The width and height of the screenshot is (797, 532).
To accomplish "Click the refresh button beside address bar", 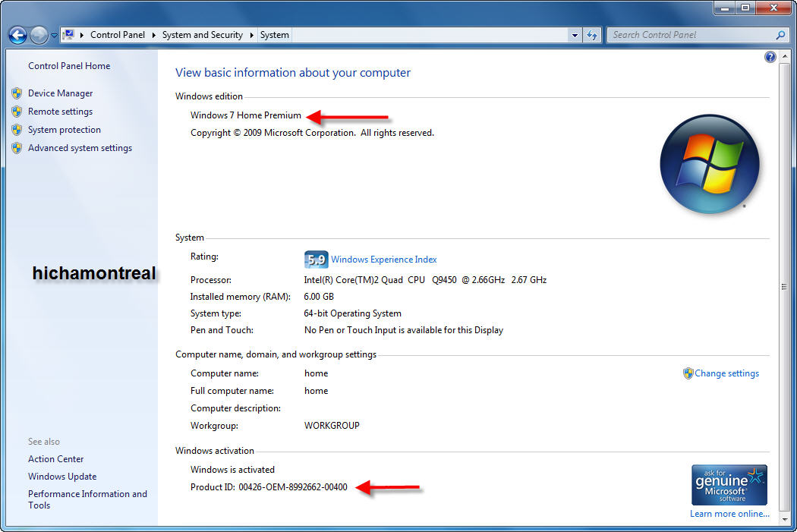I will [x=593, y=35].
